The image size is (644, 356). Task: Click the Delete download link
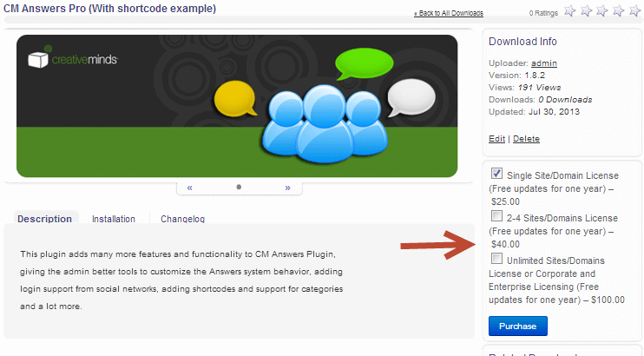click(x=526, y=139)
